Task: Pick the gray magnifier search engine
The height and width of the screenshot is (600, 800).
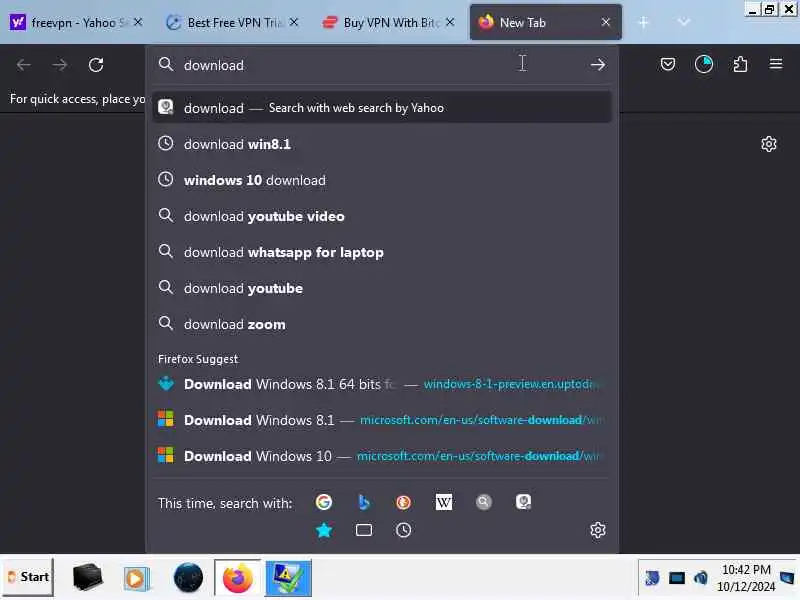Action: (x=483, y=502)
